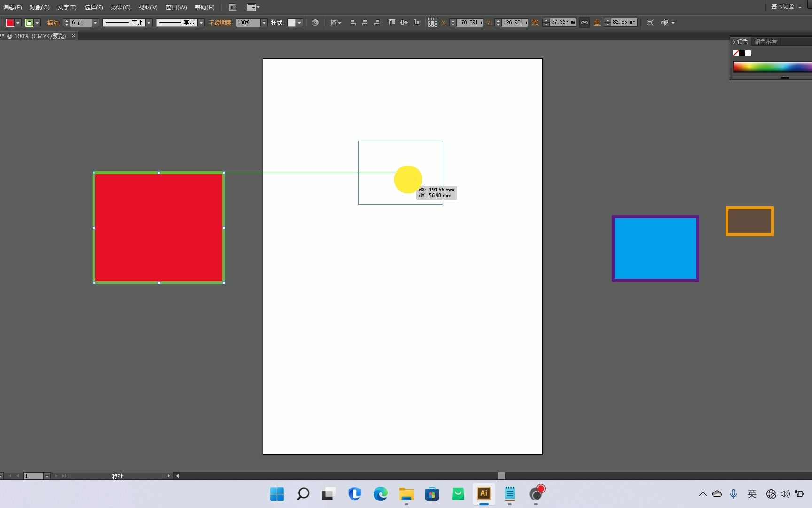812x508 pixels.
Task: Open the 编辑(E) menu
Action: (12, 8)
